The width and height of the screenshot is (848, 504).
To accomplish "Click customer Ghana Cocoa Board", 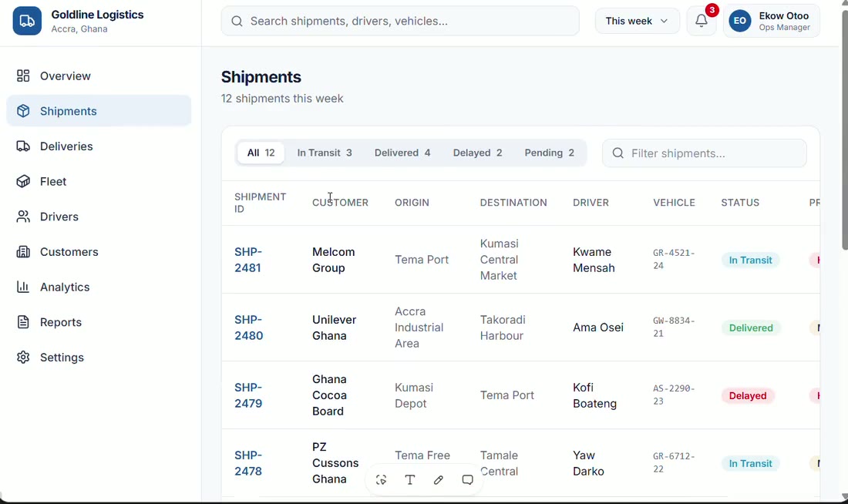I will pos(329,395).
